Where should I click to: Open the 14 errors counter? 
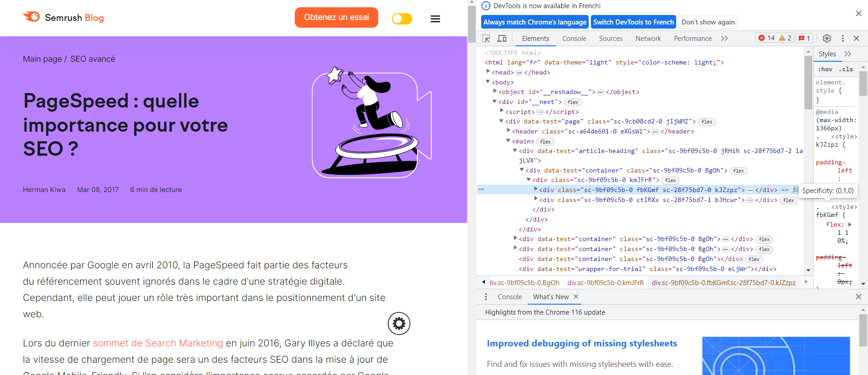[766, 38]
